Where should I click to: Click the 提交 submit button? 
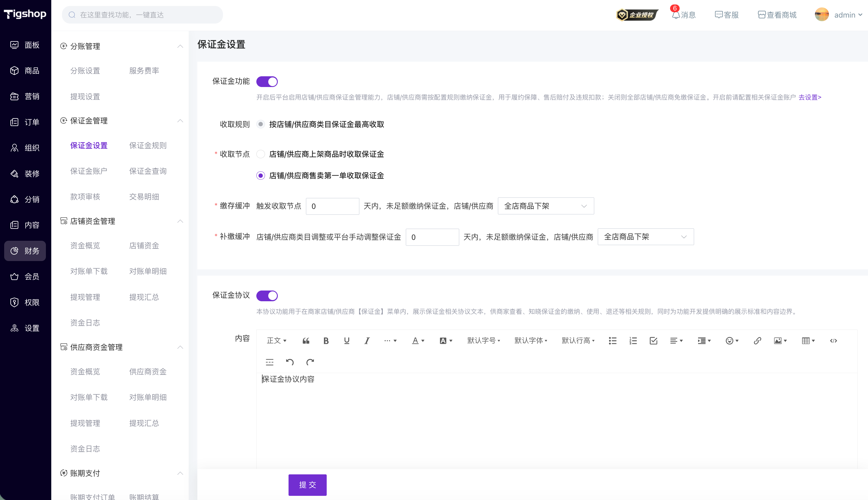tap(307, 485)
